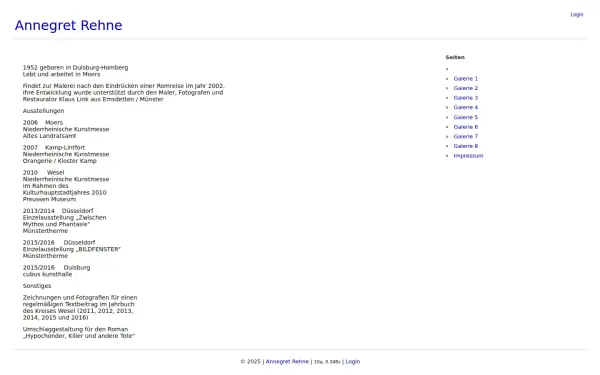Click the 'Umschlaggestaltung für den Roman' line

75,329
